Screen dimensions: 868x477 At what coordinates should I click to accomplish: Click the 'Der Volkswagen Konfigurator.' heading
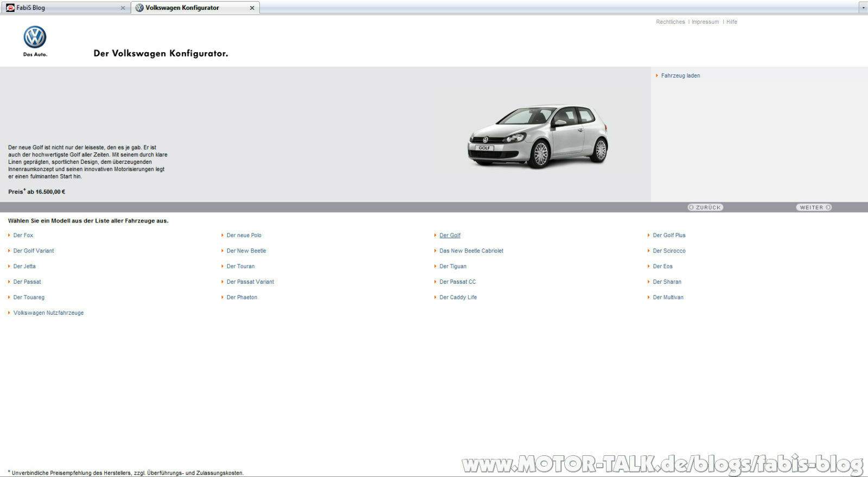pyautogui.click(x=161, y=53)
